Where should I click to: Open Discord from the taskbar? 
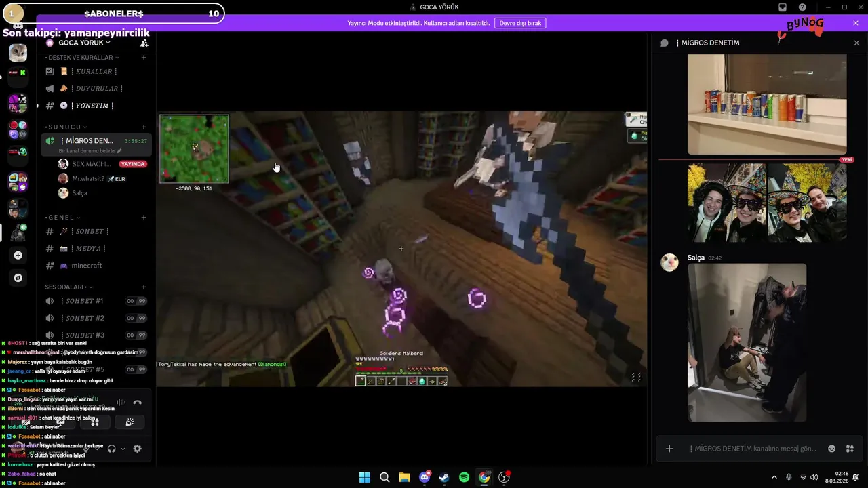[x=425, y=477]
